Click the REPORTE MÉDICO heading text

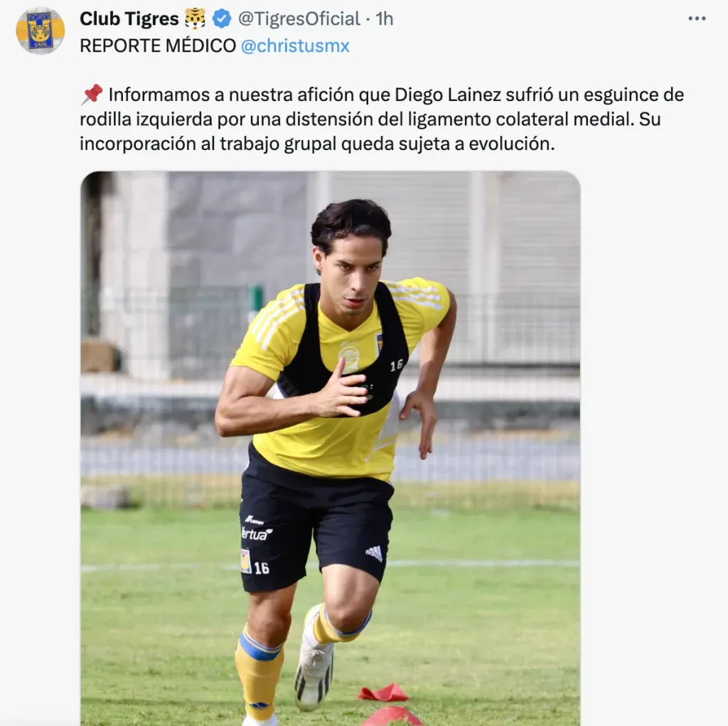[158, 46]
